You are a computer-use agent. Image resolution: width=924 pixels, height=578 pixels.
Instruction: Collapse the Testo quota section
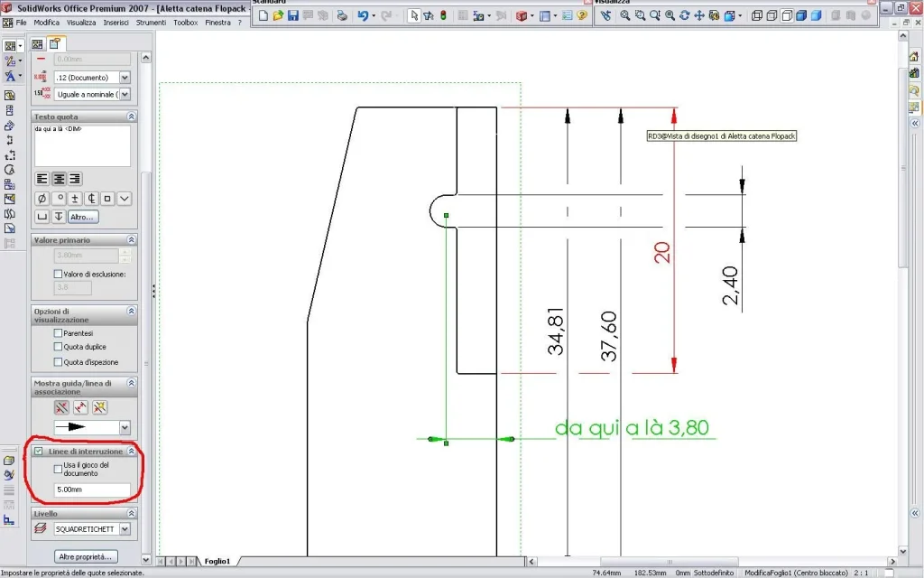(x=132, y=117)
